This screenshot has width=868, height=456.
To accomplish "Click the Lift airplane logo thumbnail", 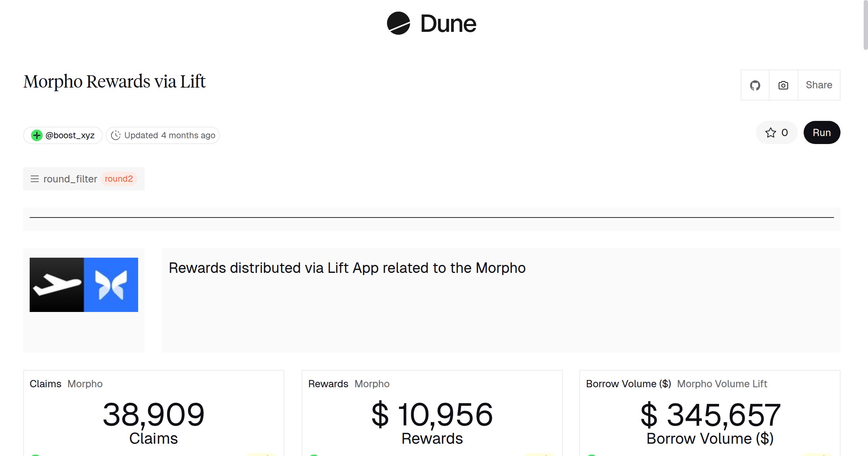I will coord(57,284).
